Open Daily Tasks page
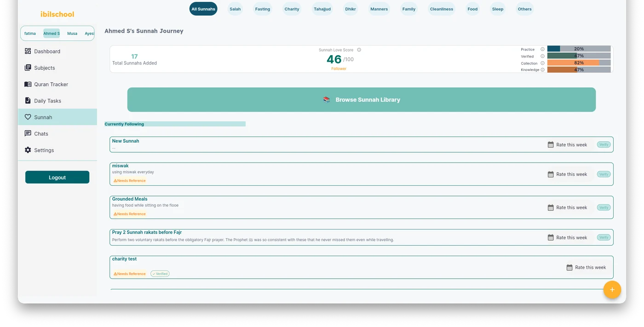This screenshot has height=327, width=644. pyautogui.click(x=57, y=101)
